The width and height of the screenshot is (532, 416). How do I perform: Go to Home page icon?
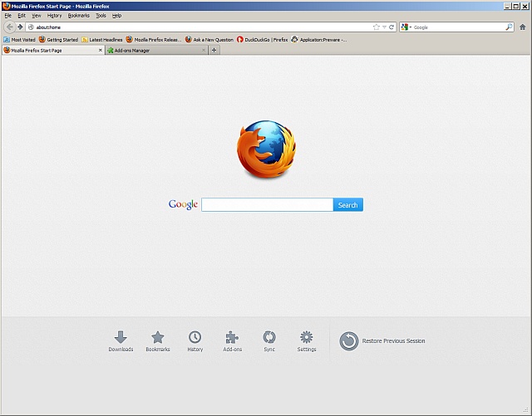tap(523, 27)
